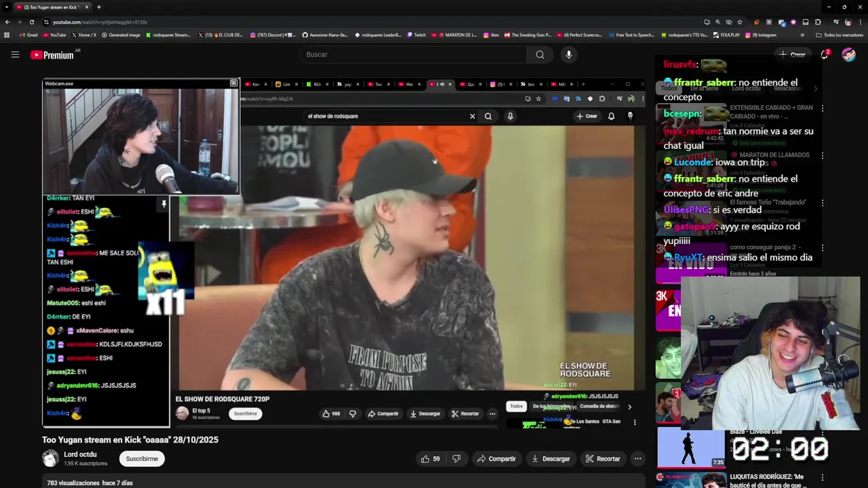The height and width of the screenshot is (488, 868).
Task: Open Blaze - Loveree Dae thumbnail 7:35
Action: [x=691, y=448]
